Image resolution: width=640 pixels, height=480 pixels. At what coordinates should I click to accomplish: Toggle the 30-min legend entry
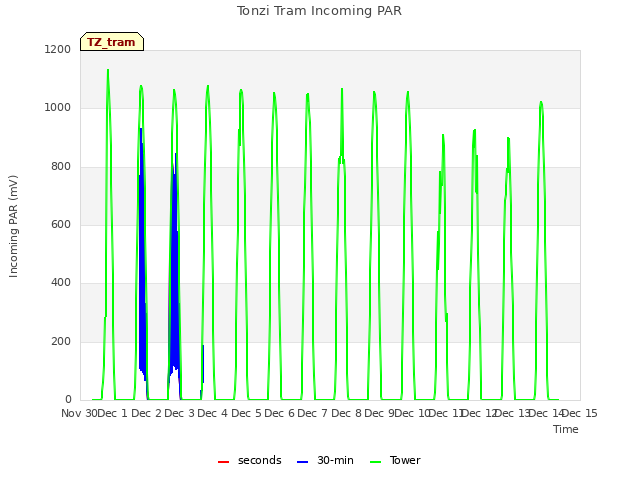pos(325,460)
